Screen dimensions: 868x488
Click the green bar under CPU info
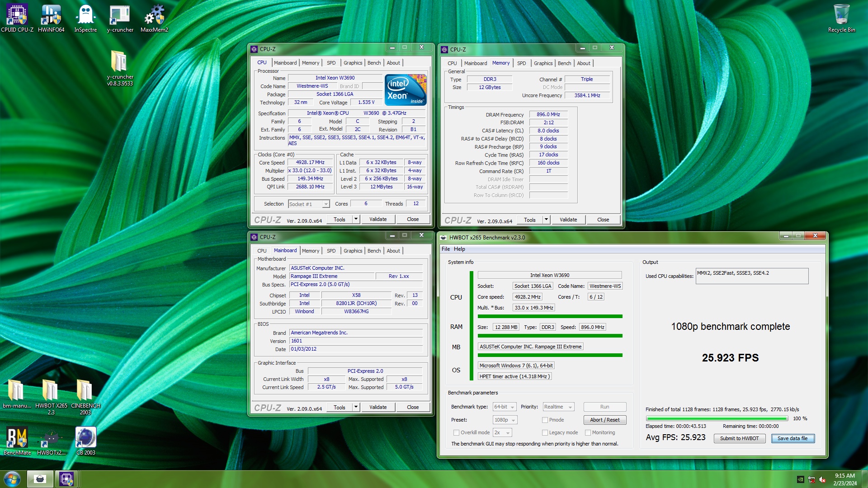[x=550, y=316]
